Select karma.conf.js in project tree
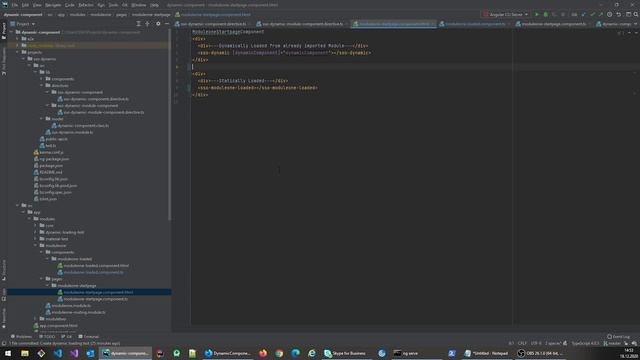This screenshot has height=360, width=640. pyautogui.click(x=51, y=152)
